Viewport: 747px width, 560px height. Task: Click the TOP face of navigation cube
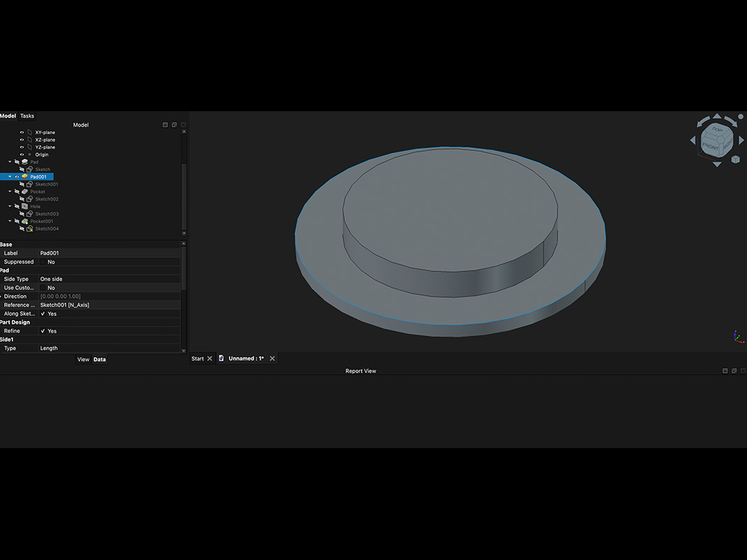click(717, 129)
